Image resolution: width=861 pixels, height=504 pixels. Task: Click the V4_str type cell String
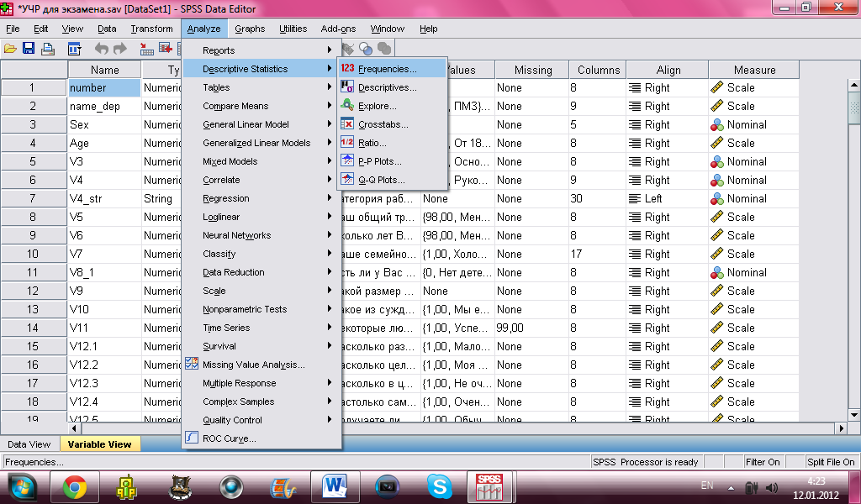click(161, 198)
